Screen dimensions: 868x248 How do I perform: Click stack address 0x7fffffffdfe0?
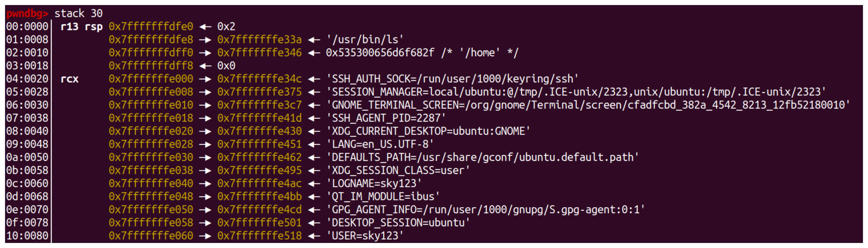coord(151,27)
